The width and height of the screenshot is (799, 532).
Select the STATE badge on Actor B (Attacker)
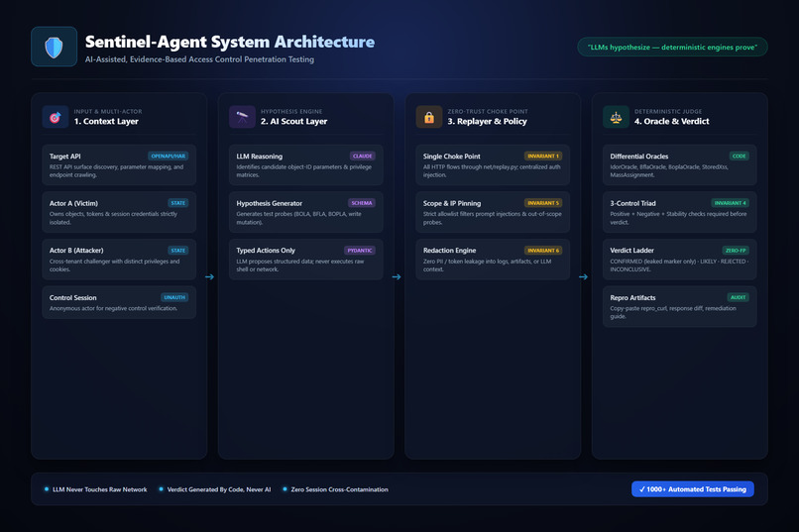point(177,251)
